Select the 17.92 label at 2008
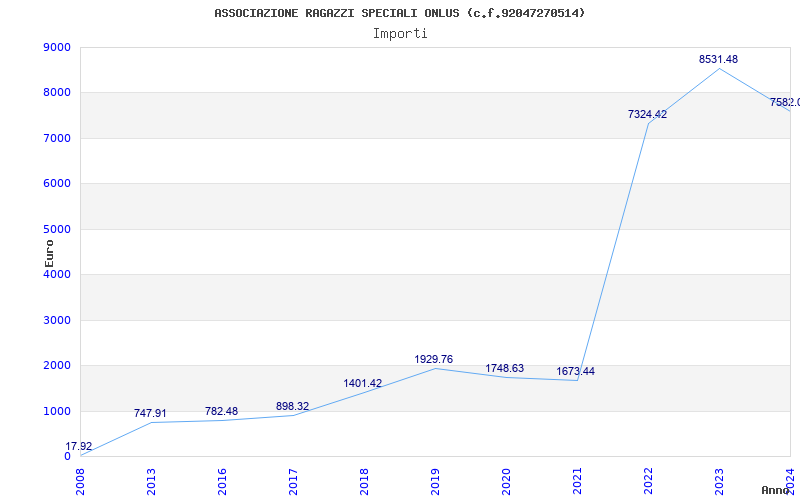The width and height of the screenshot is (800, 500). point(79,447)
